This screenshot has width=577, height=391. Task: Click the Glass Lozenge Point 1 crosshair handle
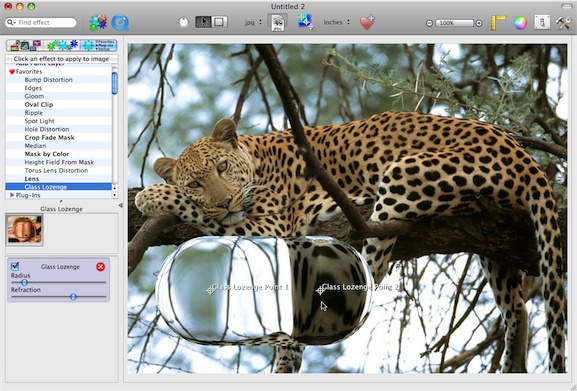(210, 290)
